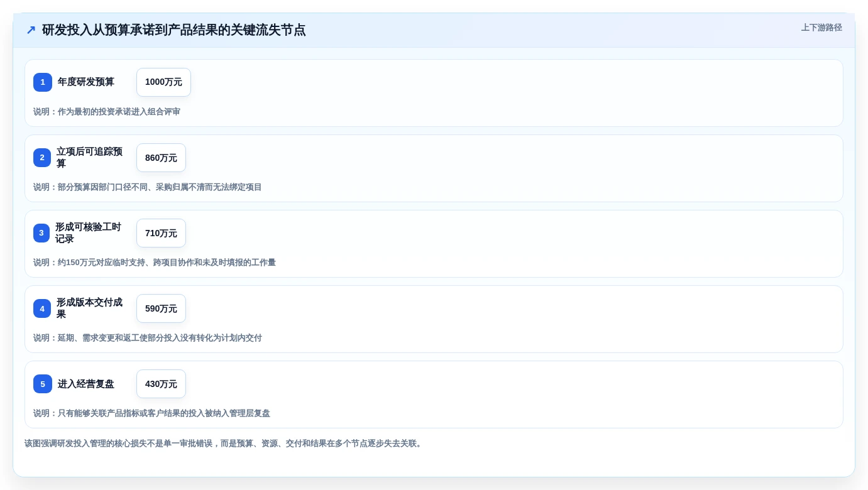The image size is (868, 490).
Task: Click the 立项后可追踪预算 step label
Action: [x=90, y=158]
